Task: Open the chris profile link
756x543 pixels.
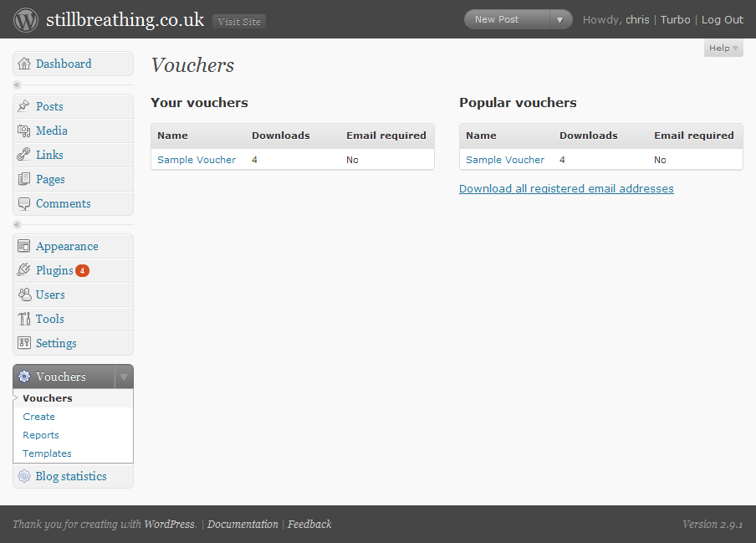Action: (x=637, y=20)
